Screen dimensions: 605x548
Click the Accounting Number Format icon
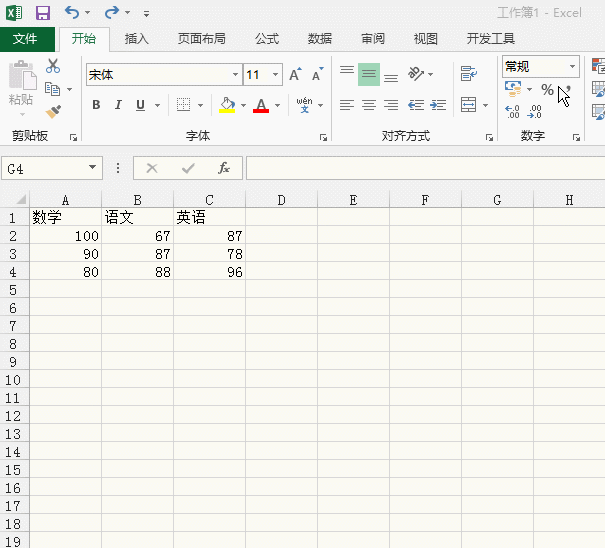tap(513, 89)
